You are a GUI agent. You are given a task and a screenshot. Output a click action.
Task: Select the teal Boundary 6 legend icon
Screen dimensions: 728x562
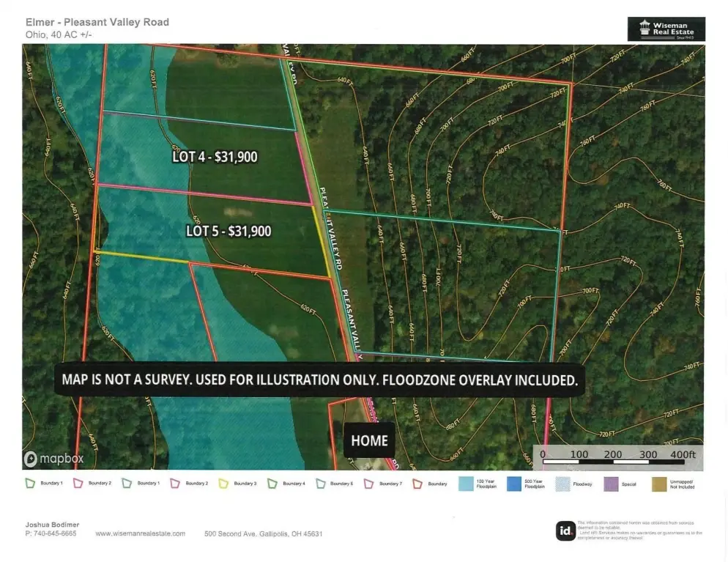point(321,484)
